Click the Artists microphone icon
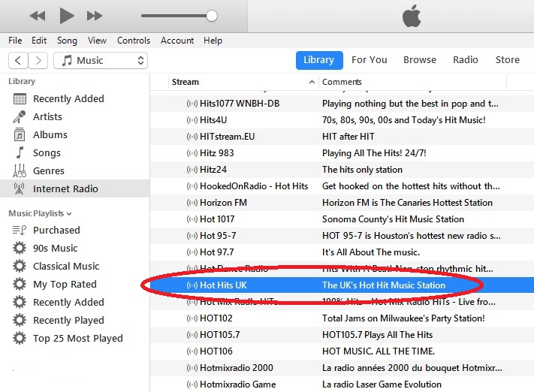534x392 pixels. pyautogui.click(x=20, y=117)
